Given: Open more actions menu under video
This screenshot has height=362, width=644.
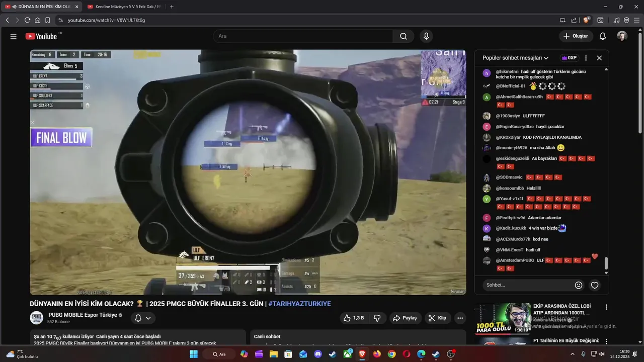Looking at the screenshot, I should click(x=460, y=318).
